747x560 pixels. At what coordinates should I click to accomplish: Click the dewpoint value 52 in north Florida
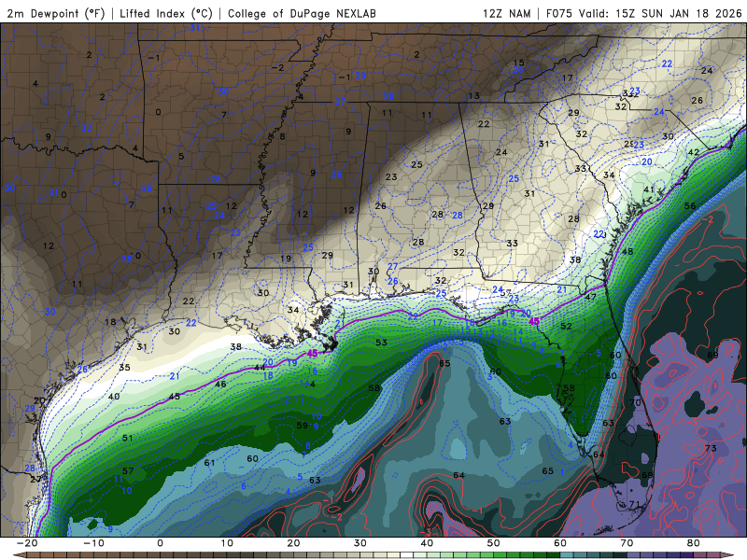pyautogui.click(x=566, y=326)
